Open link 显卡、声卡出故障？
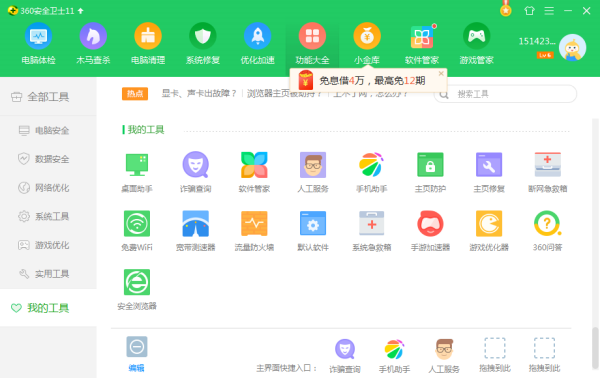 [199, 93]
